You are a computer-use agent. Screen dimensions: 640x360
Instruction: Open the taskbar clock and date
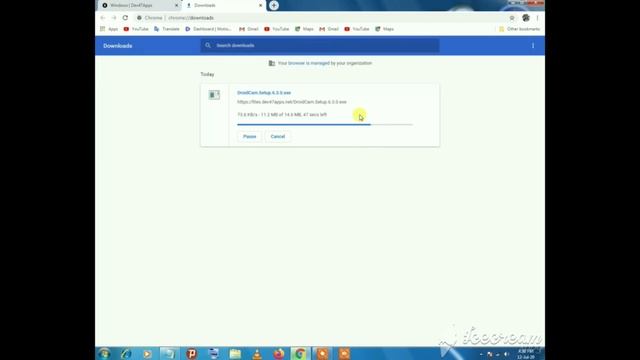click(x=526, y=354)
